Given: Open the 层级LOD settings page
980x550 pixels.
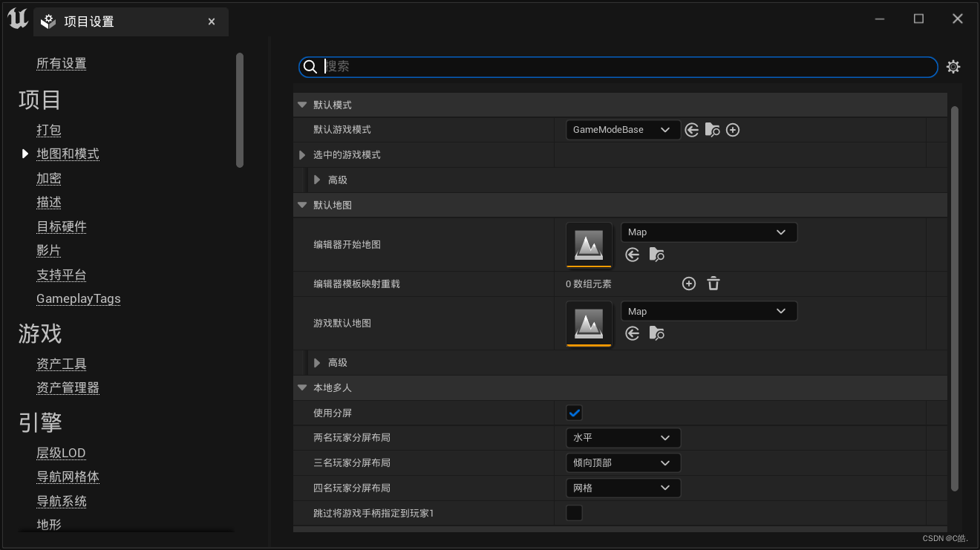Looking at the screenshot, I should [x=61, y=453].
